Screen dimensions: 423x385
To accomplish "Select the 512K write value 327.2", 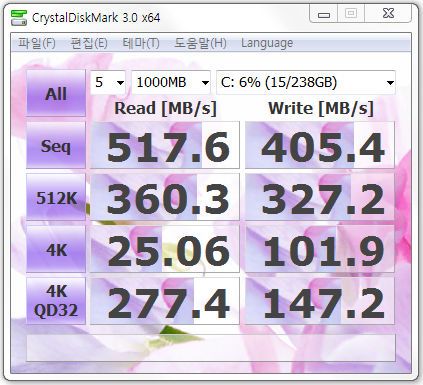I will click(x=320, y=197).
